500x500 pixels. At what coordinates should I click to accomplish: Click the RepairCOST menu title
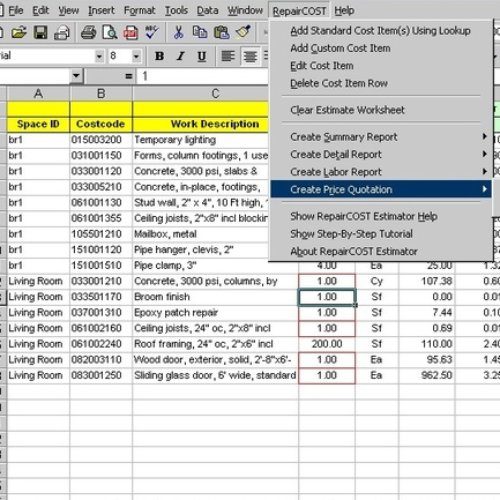point(299,11)
